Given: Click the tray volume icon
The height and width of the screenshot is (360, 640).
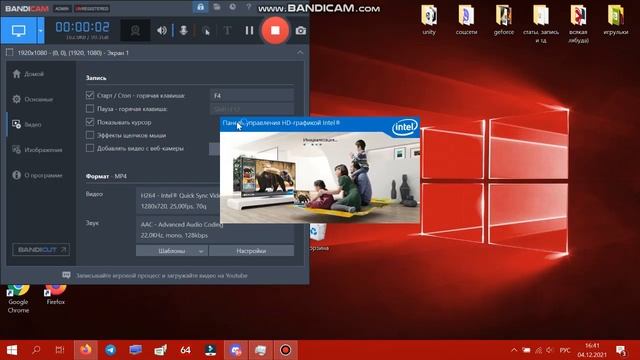Looking at the screenshot, I should click(549, 350).
